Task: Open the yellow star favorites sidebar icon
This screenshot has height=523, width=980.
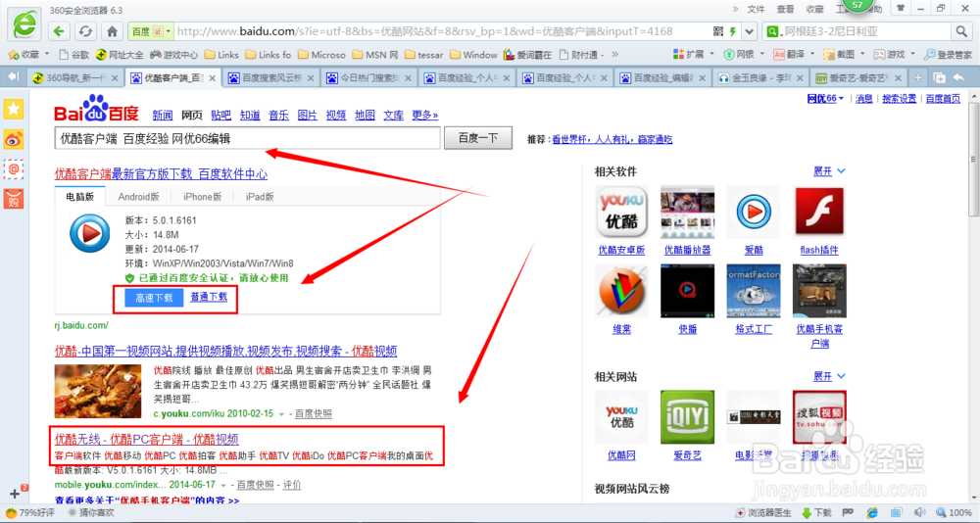Action: [14, 109]
